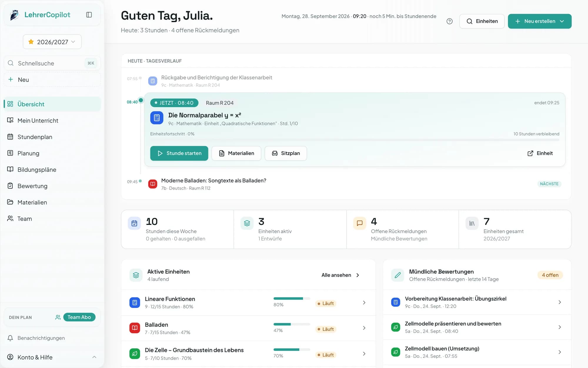Open Zellmodell bauen via its chevron

pyautogui.click(x=560, y=352)
